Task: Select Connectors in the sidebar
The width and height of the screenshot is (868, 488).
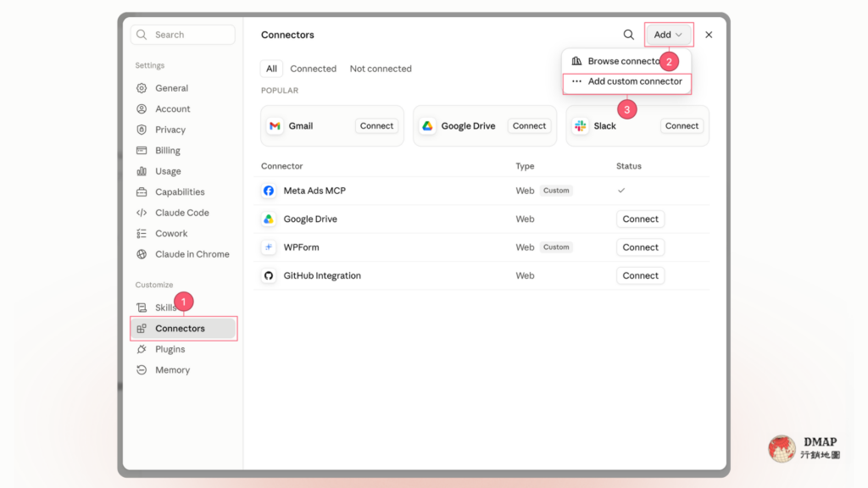Action: coord(183,329)
